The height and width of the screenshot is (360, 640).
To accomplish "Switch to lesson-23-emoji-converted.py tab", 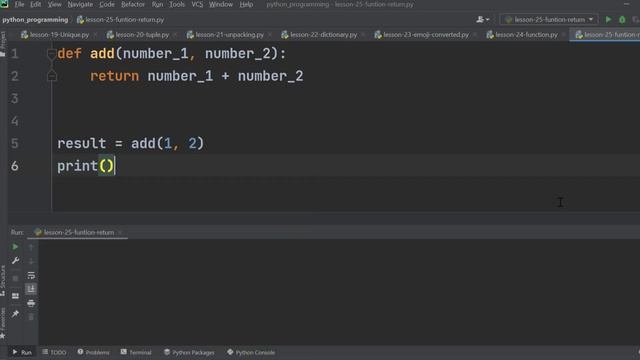I will [422, 35].
